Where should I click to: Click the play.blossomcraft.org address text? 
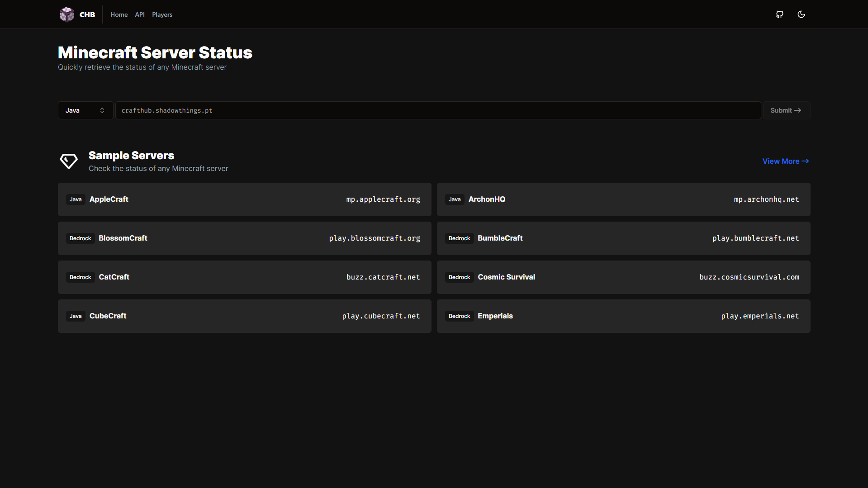coord(375,238)
